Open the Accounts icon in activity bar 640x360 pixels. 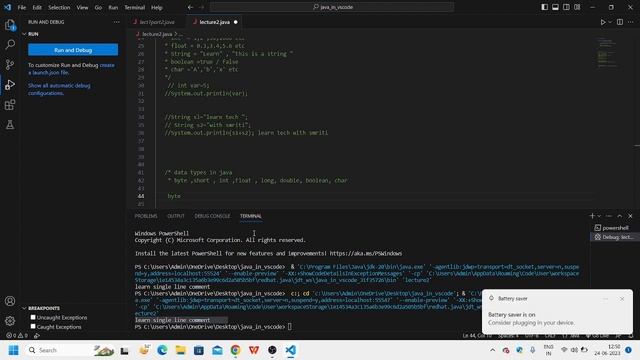pos(10,301)
